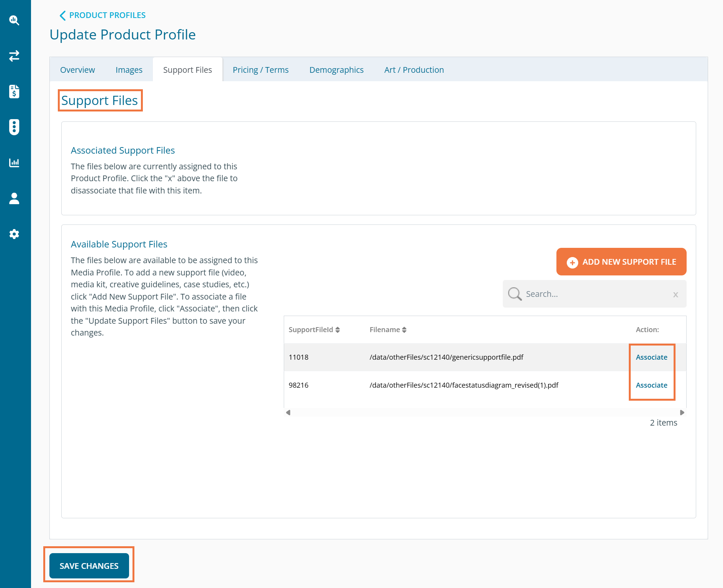Image resolution: width=723 pixels, height=588 pixels.
Task: Click into the support files Search field
Action: [x=594, y=294]
